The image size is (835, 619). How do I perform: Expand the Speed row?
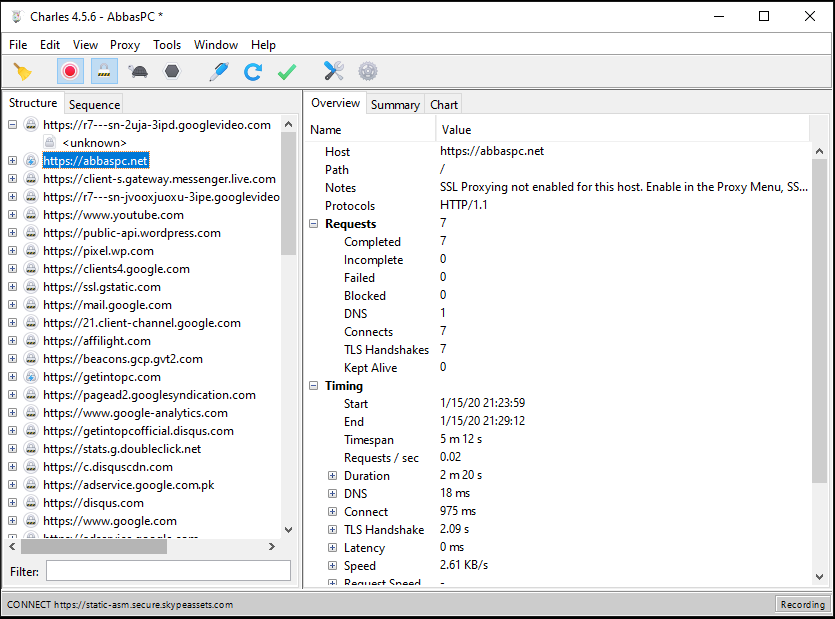(332, 566)
